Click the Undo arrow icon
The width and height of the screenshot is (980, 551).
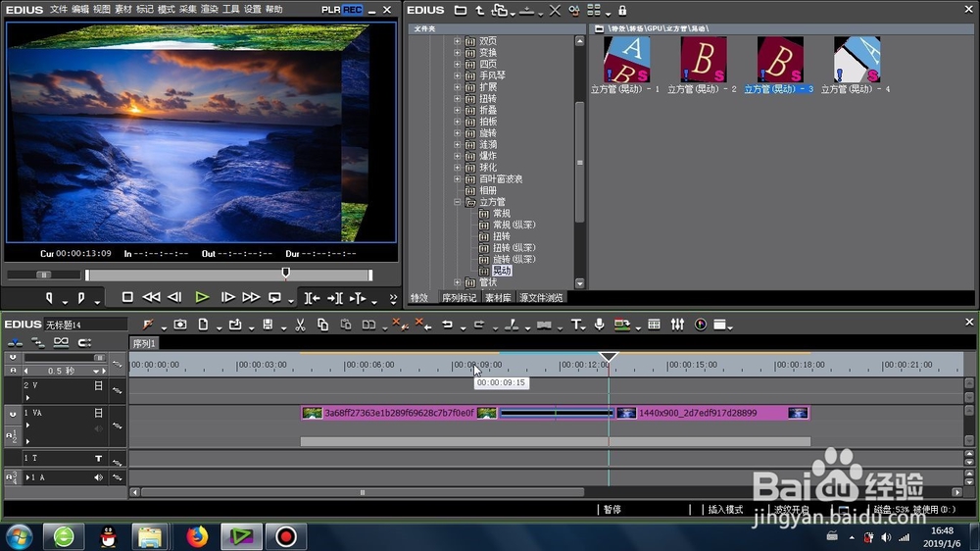448,324
